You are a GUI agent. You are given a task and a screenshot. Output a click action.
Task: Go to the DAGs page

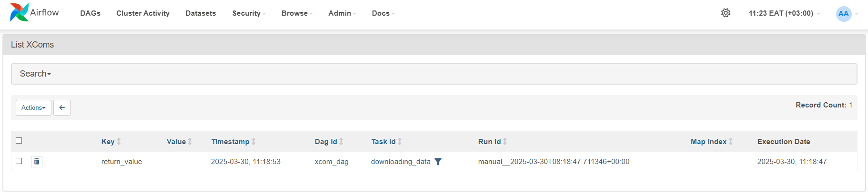click(x=90, y=13)
